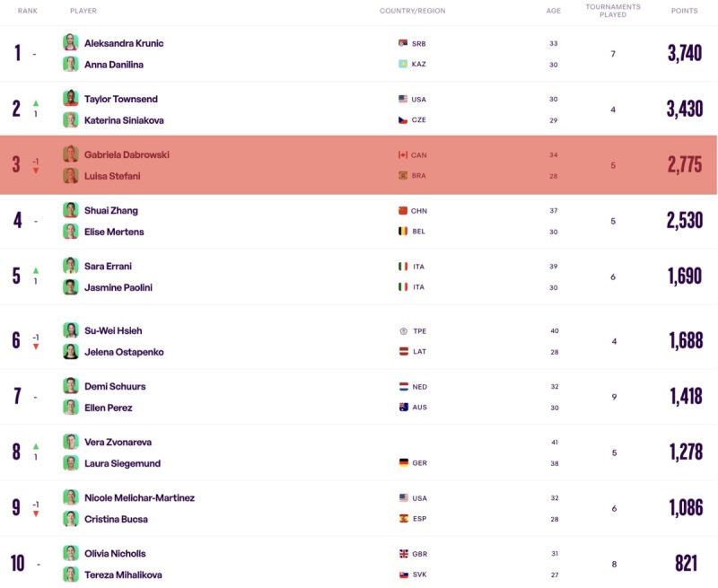This screenshot has width=718, height=588.
Task: Click Aleksandra Krunic's player avatar
Action: pyautogui.click(x=71, y=42)
